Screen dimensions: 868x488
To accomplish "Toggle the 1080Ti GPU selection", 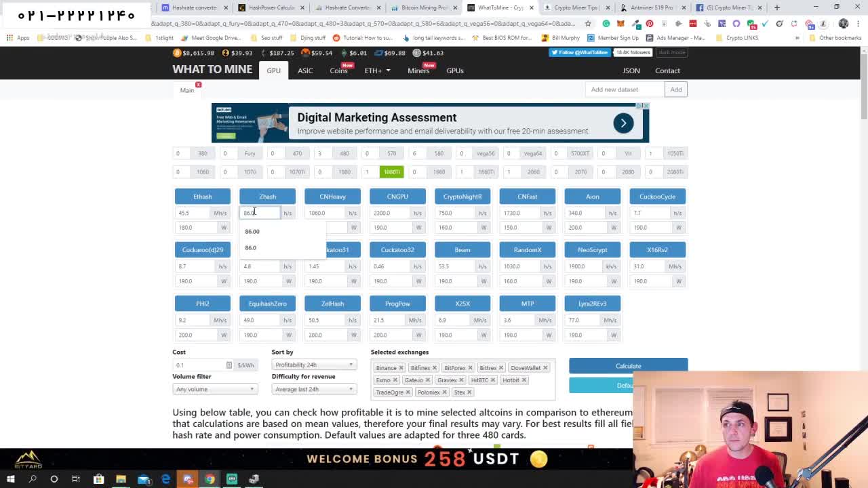I will click(x=391, y=172).
